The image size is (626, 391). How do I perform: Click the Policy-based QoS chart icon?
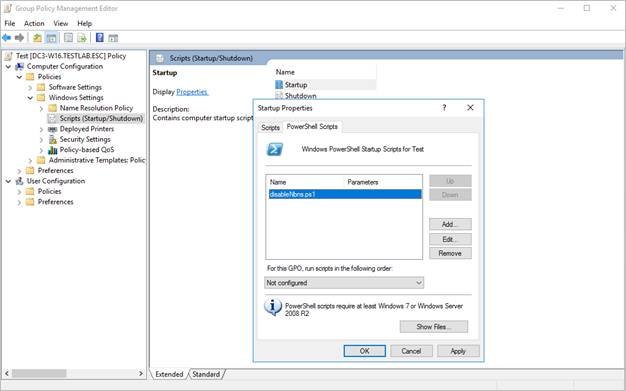[x=52, y=150]
